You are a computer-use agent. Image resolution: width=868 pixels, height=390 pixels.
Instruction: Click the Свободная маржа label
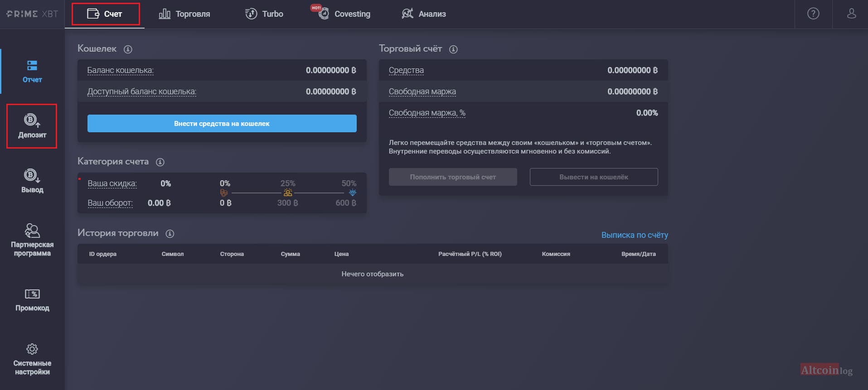[x=422, y=92]
